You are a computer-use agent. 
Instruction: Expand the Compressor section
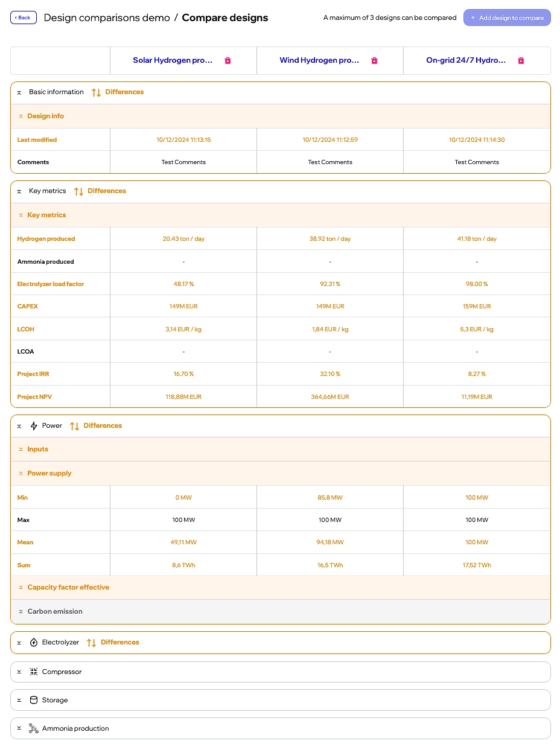pyautogui.click(x=19, y=672)
